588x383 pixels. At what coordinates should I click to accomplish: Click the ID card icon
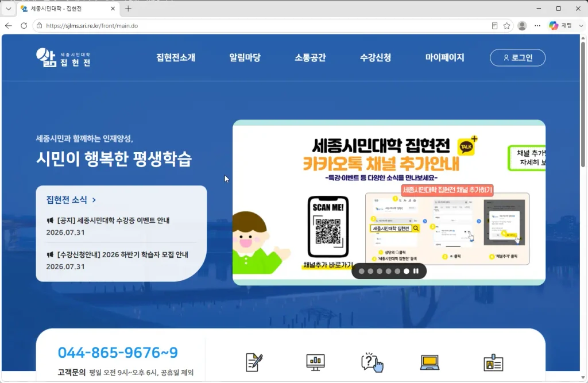(493, 363)
